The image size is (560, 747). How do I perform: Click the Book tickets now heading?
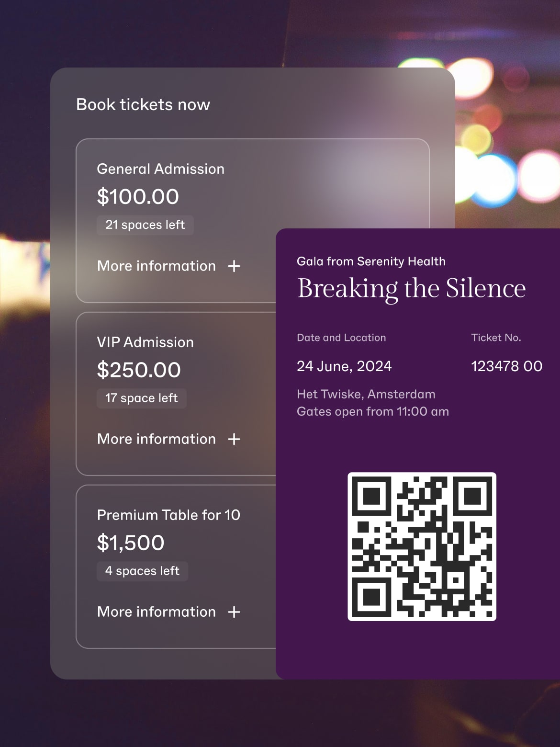tap(143, 104)
